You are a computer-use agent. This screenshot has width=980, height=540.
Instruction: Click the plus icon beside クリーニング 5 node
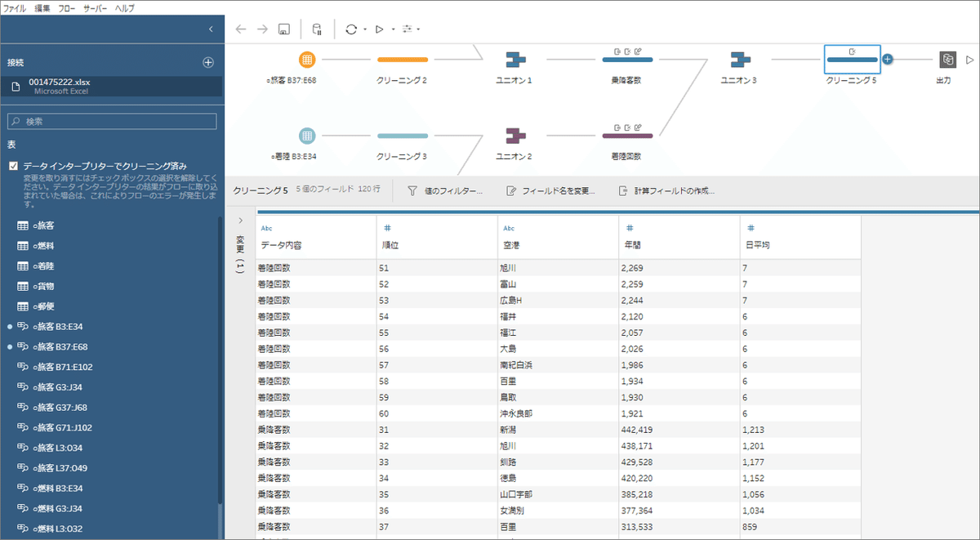[x=887, y=60]
